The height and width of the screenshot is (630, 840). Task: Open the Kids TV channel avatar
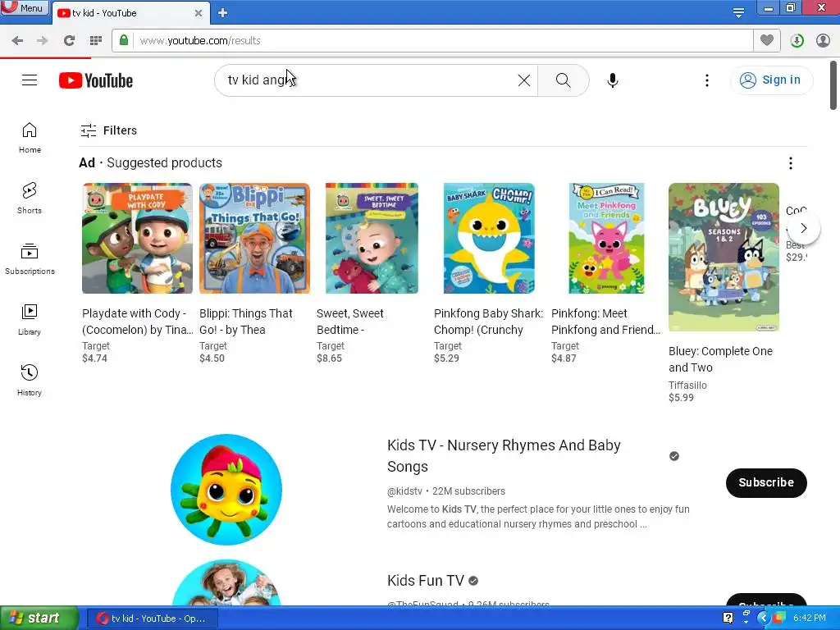click(x=226, y=489)
